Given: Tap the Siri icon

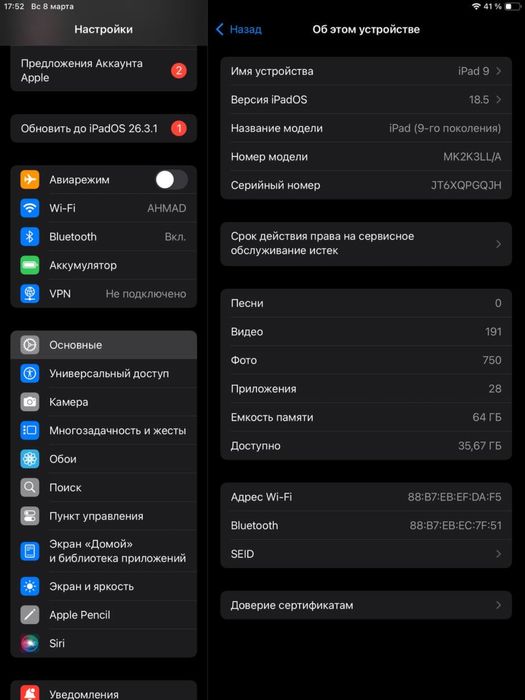Looking at the screenshot, I should point(30,643).
